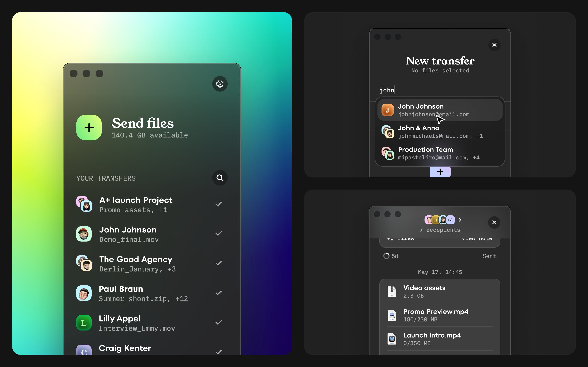The image size is (588, 367).
Task: Close the New transfer dialog
Action: tap(494, 45)
